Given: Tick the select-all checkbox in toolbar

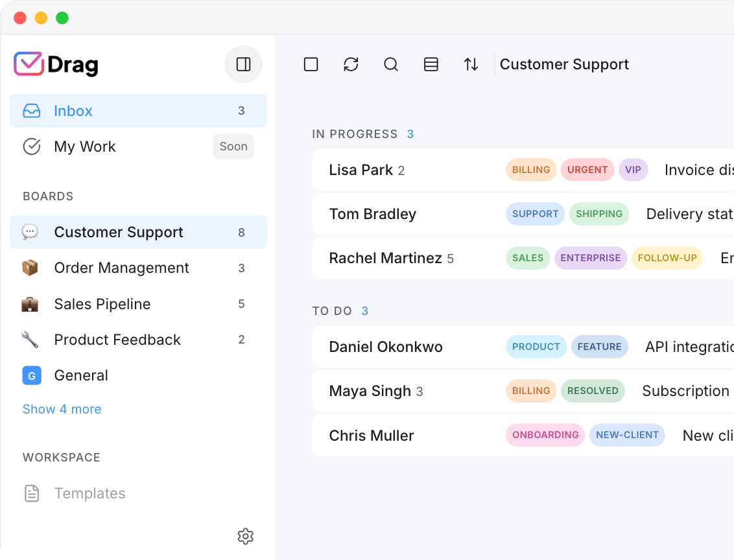Looking at the screenshot, I should (311, 64).
